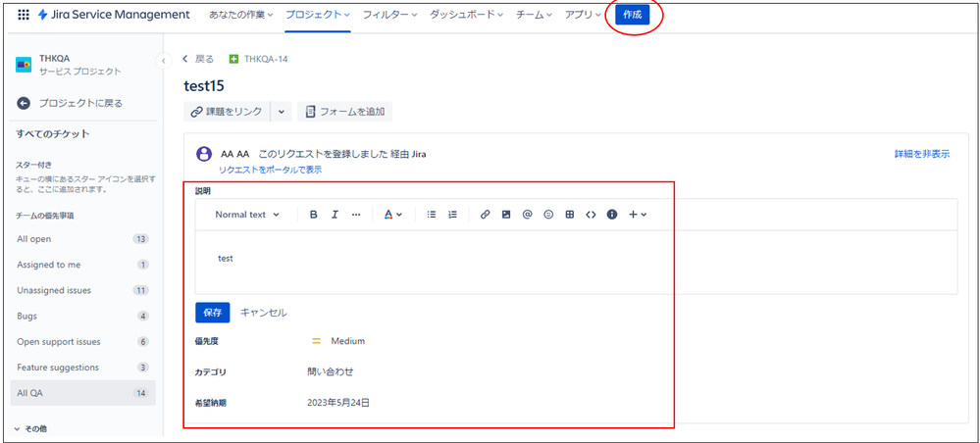980x443 pixels.
Task: Click the すべてのチケット heading
Action: (53, 133)
